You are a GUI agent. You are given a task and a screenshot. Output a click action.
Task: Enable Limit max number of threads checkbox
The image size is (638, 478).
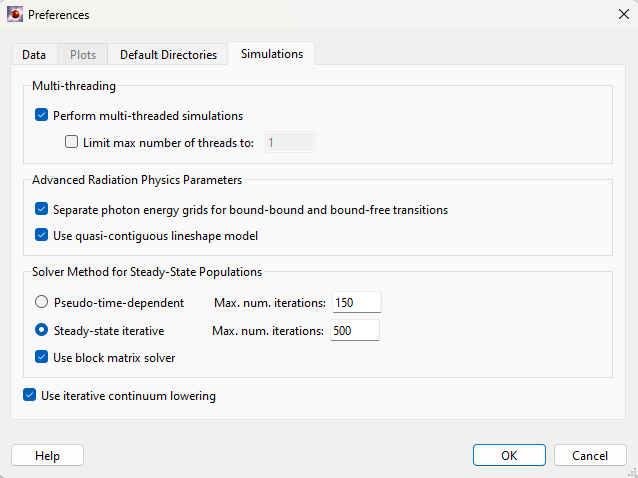point(71,143)
